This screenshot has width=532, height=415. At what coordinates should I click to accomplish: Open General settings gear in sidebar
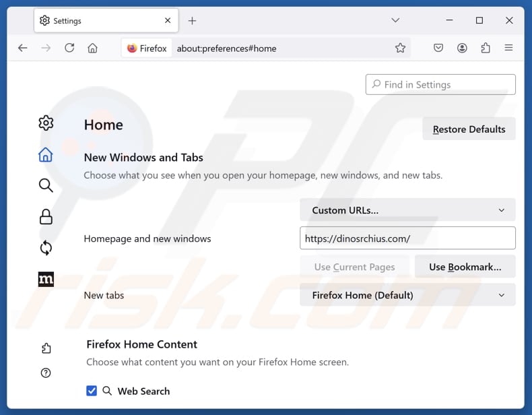[46, 123]
